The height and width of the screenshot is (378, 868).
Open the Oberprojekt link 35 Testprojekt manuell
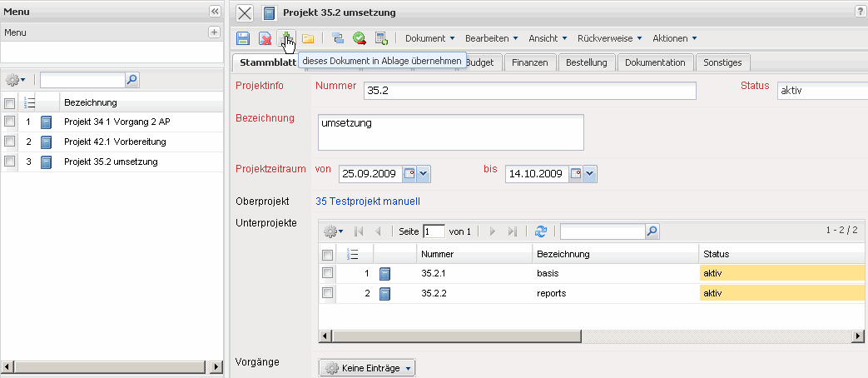[368, 201]
